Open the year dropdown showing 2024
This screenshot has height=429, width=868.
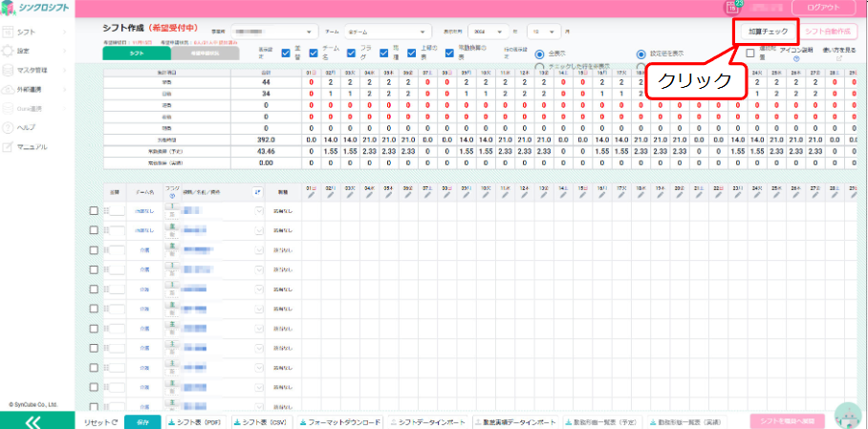(x=488, y=32)
